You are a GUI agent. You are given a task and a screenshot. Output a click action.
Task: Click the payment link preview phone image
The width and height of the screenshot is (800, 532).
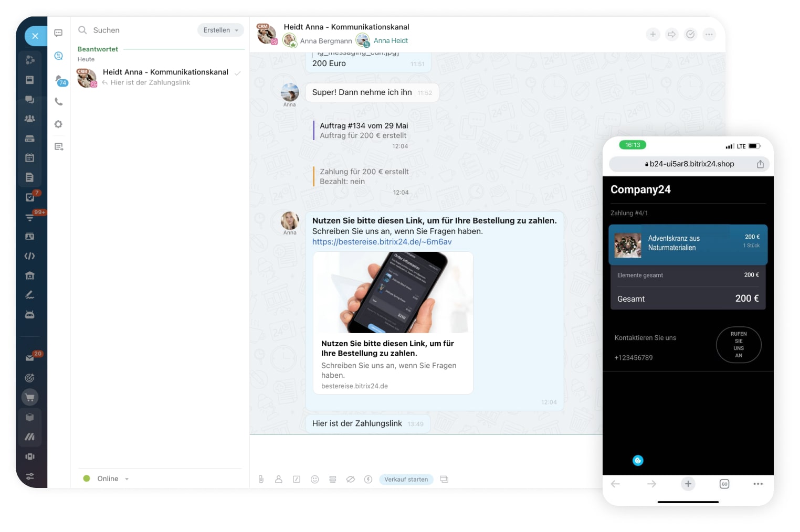pyautogui.click(x=393, y=292)
